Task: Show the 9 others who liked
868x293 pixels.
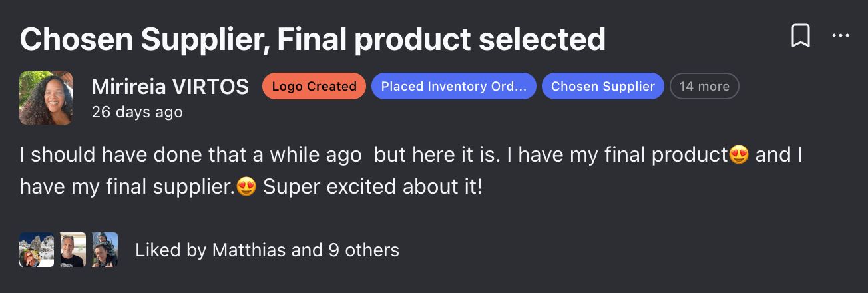Action: point(364,250)
